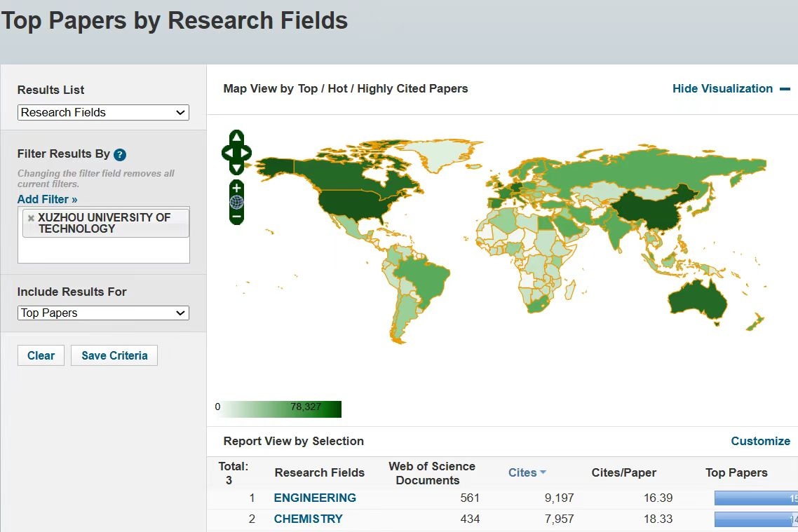Select Canada on the world map
Screen dimensions: 798x532
tap(336, 175)
